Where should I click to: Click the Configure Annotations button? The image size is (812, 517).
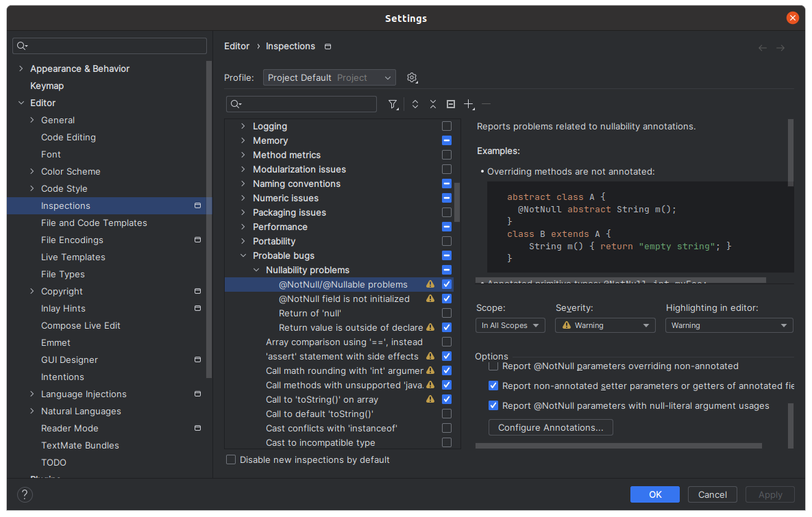coord(550,427)
